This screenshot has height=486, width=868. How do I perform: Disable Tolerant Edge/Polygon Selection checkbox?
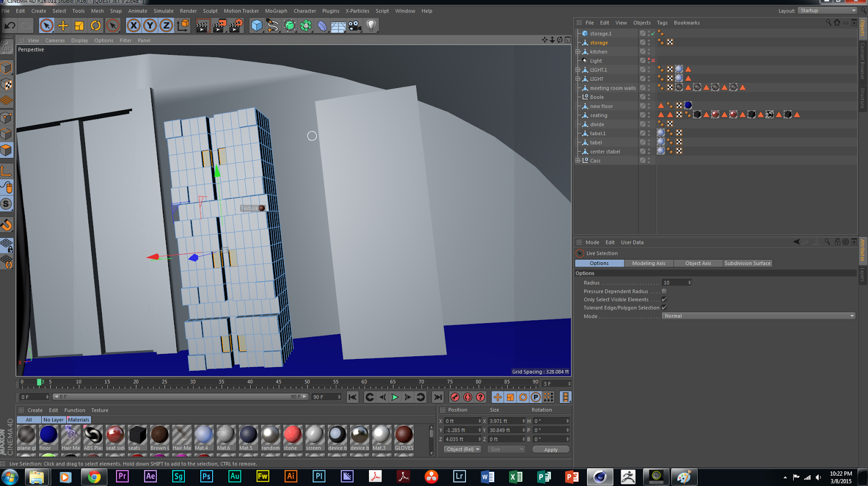(x=664, y=307)
